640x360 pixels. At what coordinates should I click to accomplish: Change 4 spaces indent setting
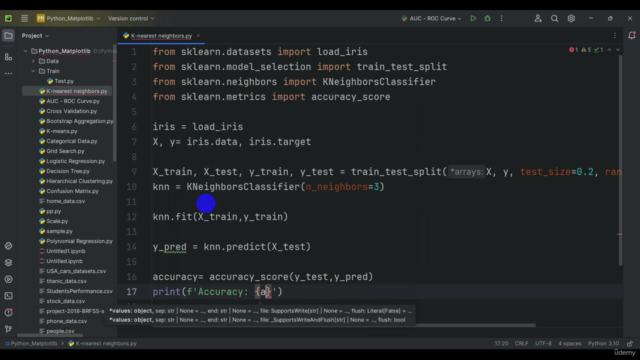coord(569,344)
